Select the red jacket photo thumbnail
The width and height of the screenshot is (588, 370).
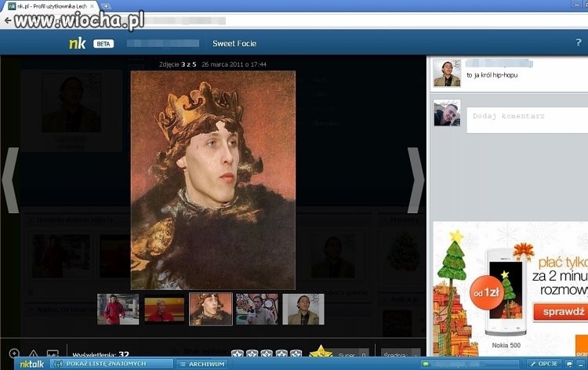pyautogui.click(x=118, y=310)
